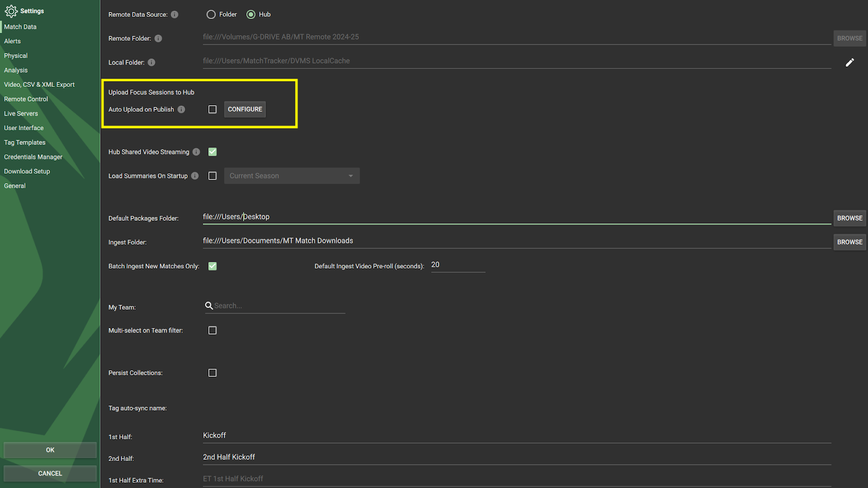
Task: Check the Persist Collections checkbox
Action: tap(212, 373)
